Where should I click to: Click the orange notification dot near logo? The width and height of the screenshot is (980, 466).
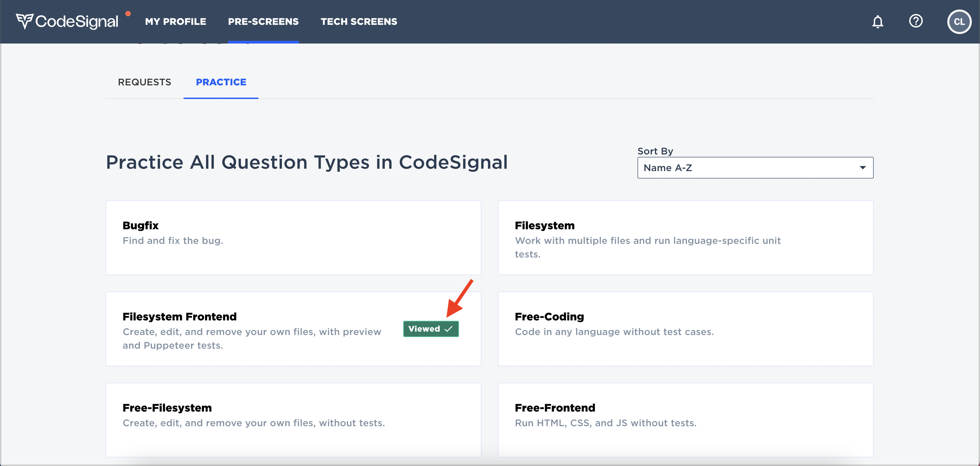click(x=128, y=14)
